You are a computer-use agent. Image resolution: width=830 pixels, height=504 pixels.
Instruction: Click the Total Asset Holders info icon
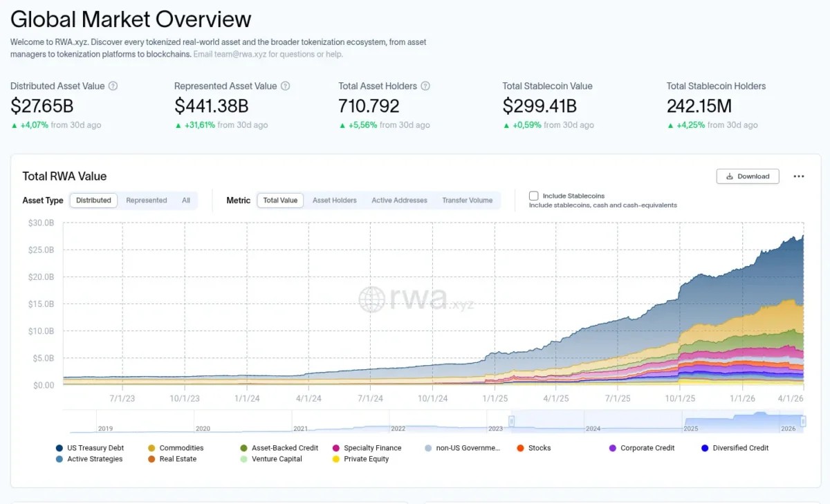(425, 86)
